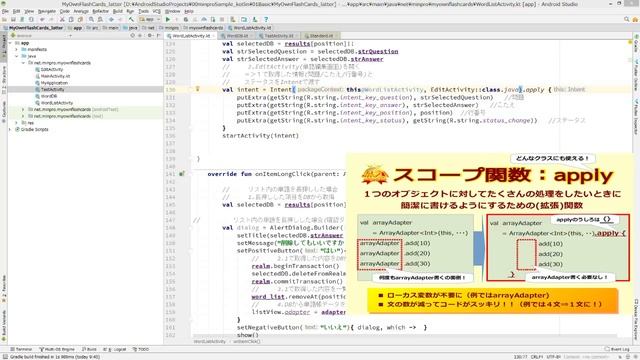Image resolution: width=640 pixels, height=360 pixels.
Task: Open the Help question mark icon
Action: click(266, 19)
